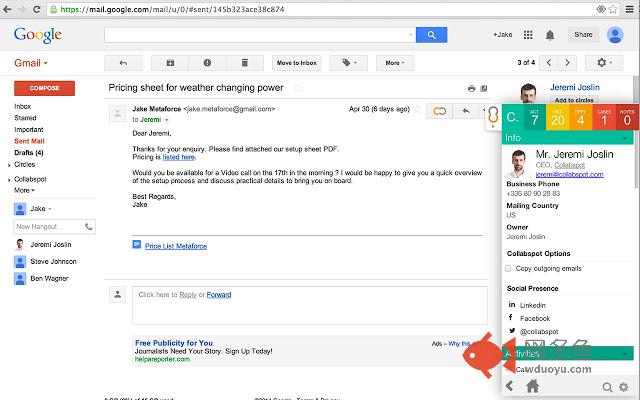Open LinkedIn social presence entry
Image resolution: width=640 pixels, height=400 pixels.
point(532,305)
